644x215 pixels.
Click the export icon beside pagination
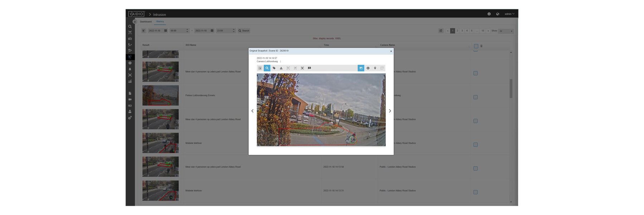pos(441,31)
